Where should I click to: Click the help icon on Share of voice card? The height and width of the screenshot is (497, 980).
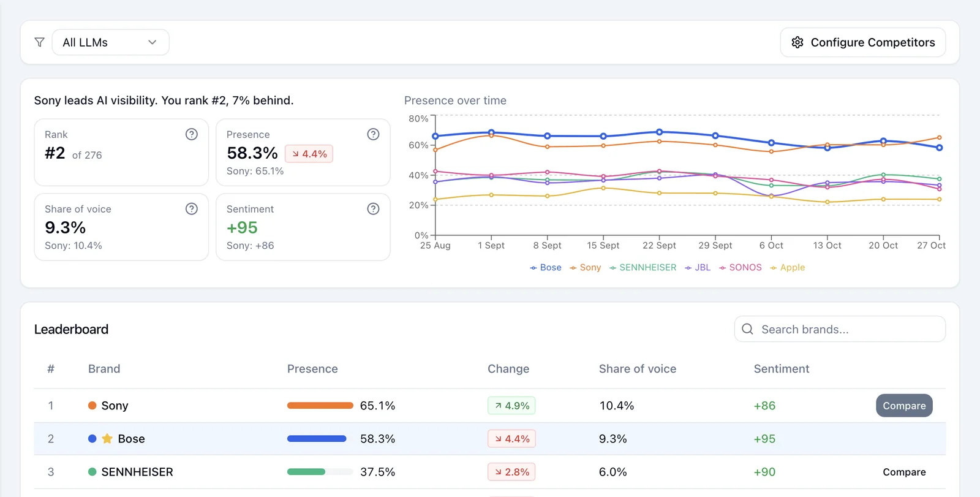coord(192,209)
